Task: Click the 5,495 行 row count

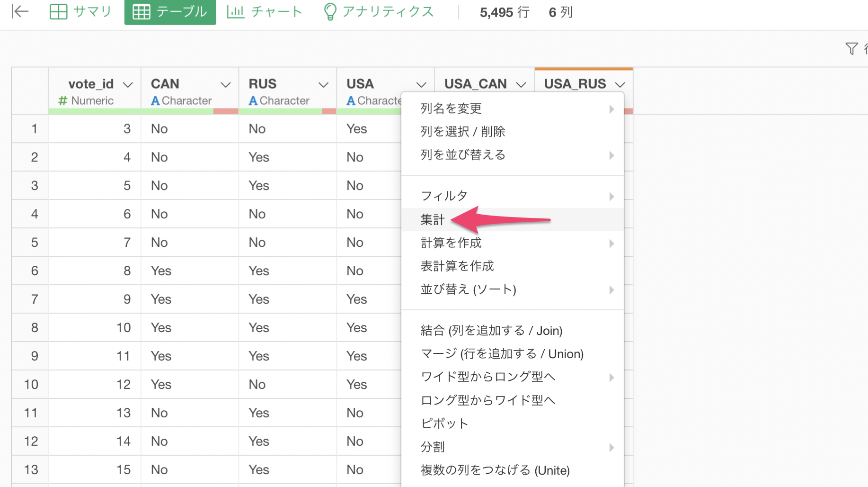Action: [505, 12]
